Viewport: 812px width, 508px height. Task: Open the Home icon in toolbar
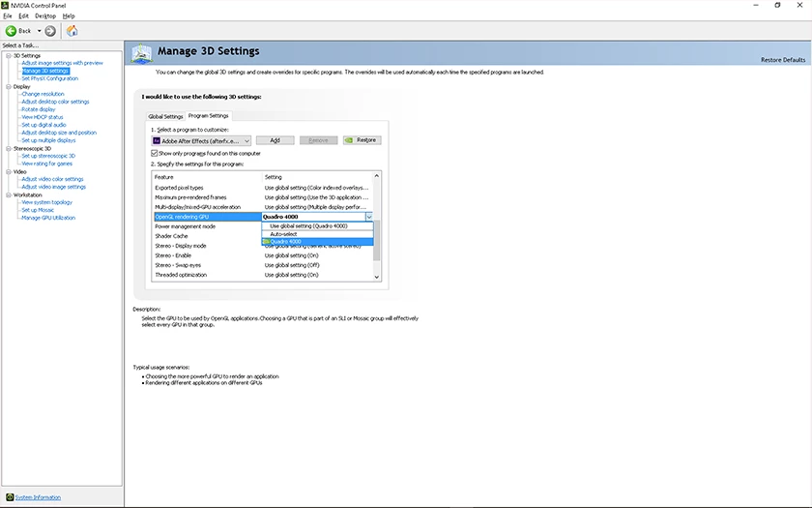tap(72, 31)
